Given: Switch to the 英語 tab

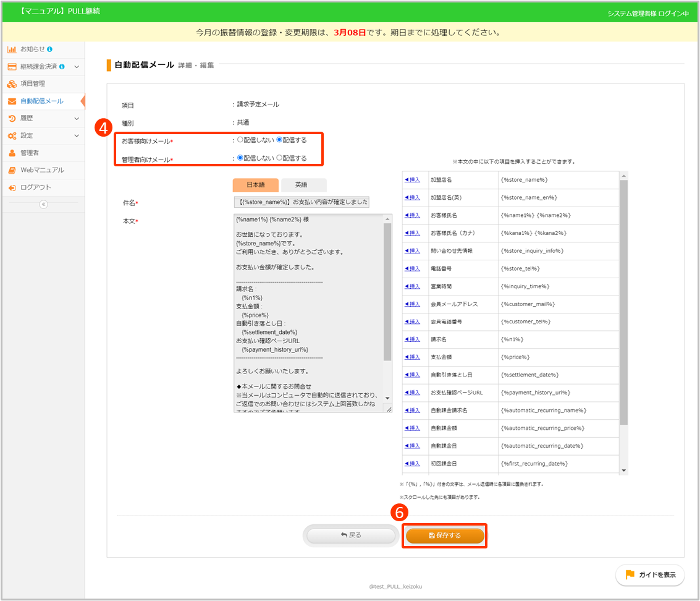Looking at the screenshot, I should tap(301, 185).
